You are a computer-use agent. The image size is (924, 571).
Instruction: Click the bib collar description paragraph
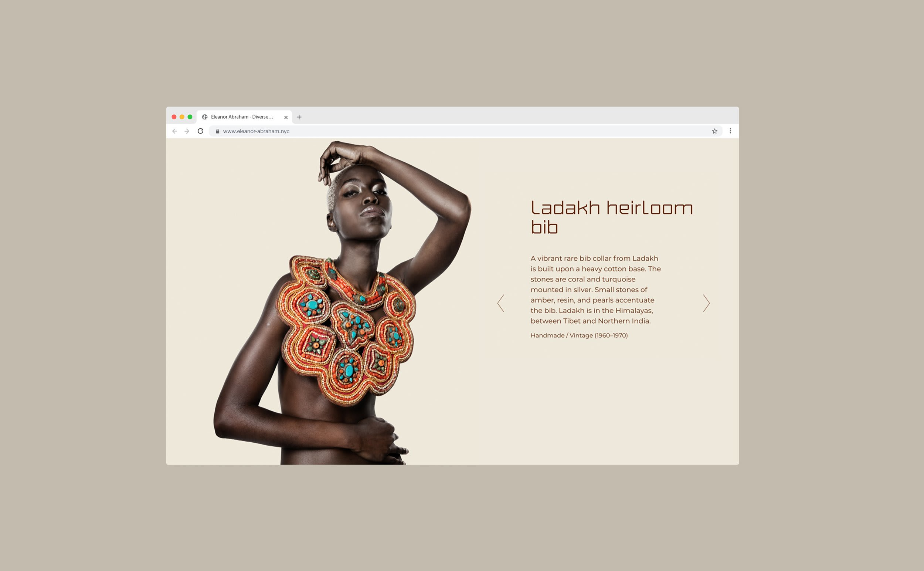point(596,290)
